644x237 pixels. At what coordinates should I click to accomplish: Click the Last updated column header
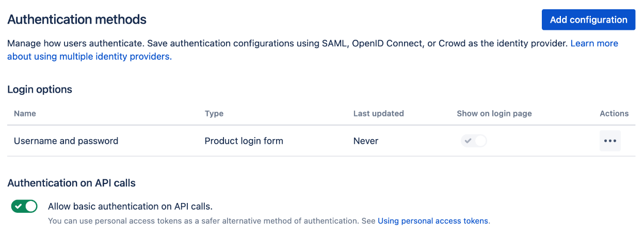(x=378, y=113)
